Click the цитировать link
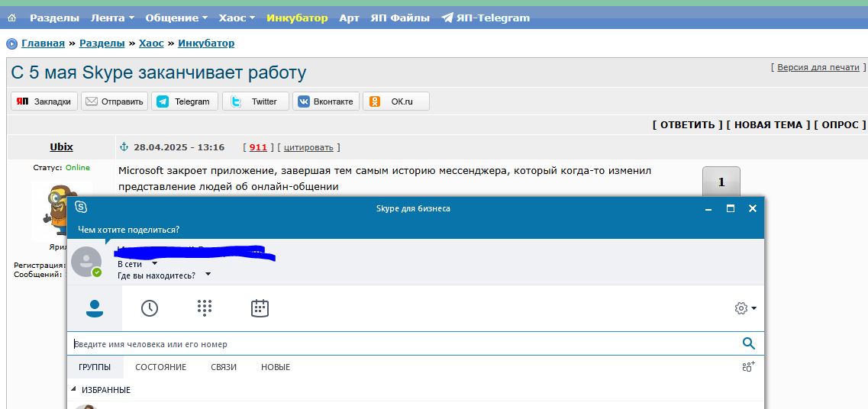The height and width of the screenshot is (409, 868). pyautogui.click(x=308, y=147)
